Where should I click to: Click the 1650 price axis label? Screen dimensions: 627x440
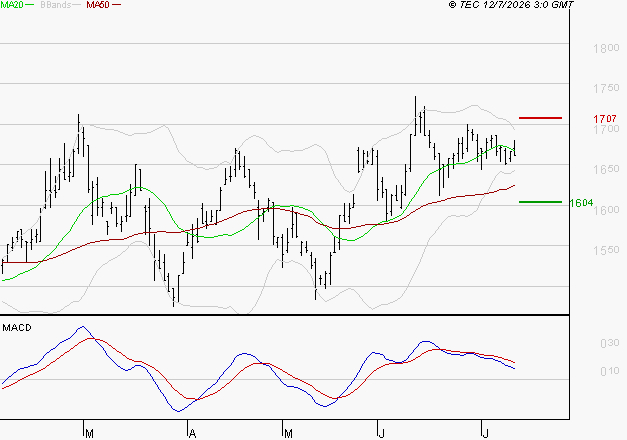click(x=606, y=169)
